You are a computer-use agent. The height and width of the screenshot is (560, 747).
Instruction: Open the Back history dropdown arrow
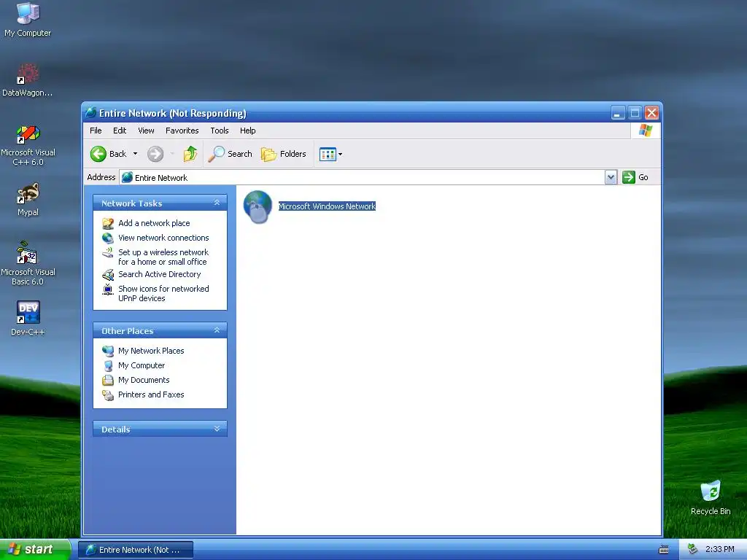(135, 154)
